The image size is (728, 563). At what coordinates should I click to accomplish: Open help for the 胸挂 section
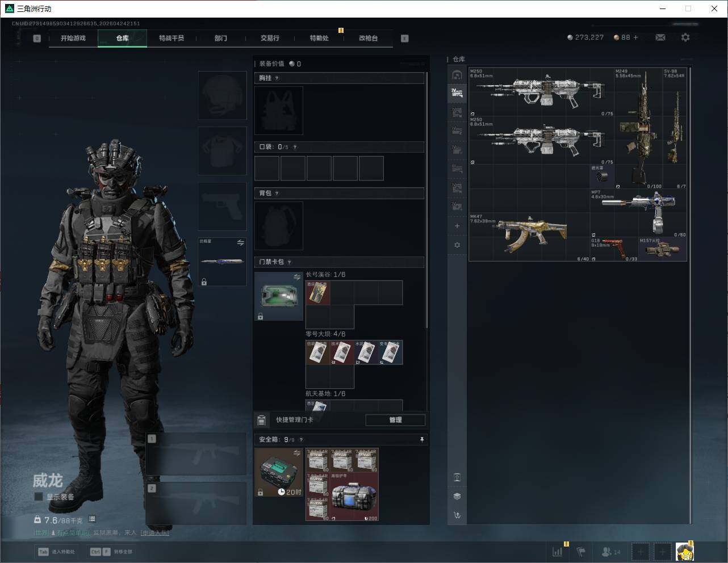[x=277, y=78]
